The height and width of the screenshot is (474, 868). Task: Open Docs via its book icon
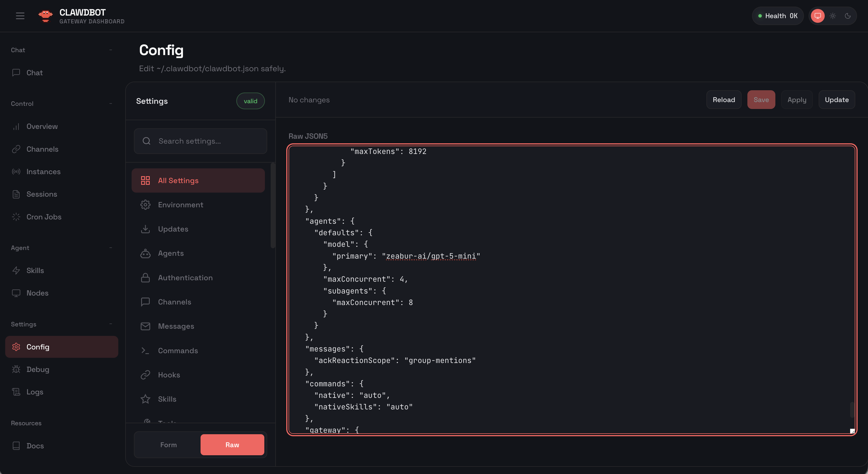pos(16,446)
